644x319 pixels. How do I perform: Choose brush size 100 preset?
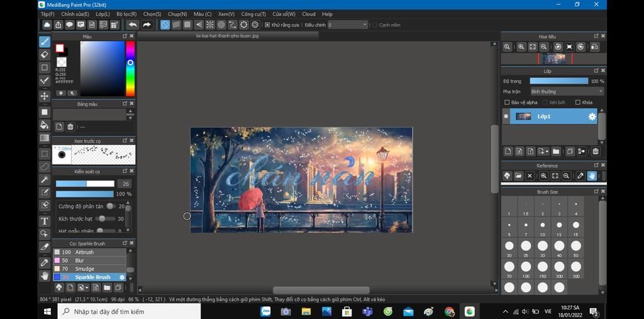point(526,269)
